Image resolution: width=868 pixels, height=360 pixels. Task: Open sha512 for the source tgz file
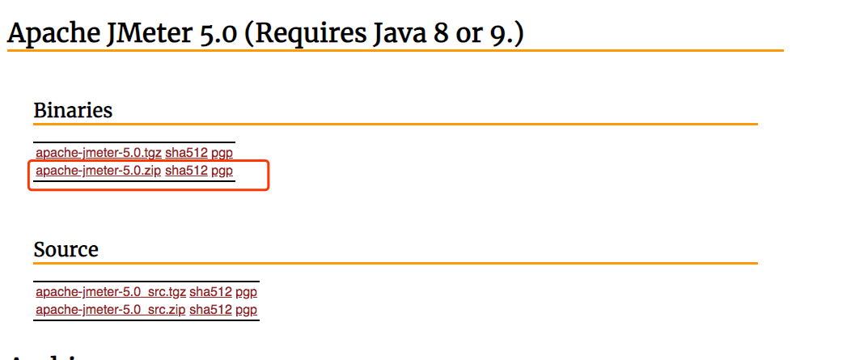tap(210, 292)
